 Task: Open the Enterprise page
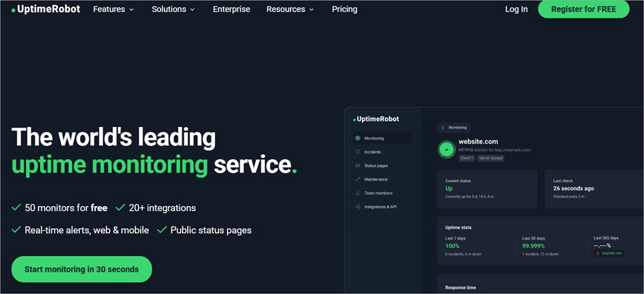pyautogui.click(x=231, y=9)
